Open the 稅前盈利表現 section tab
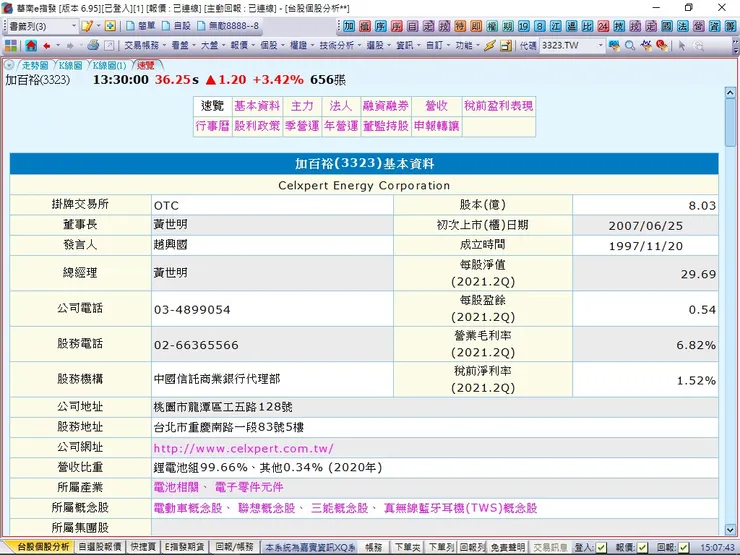Screen dimensions: 740x555 click(x=499, y=106)
